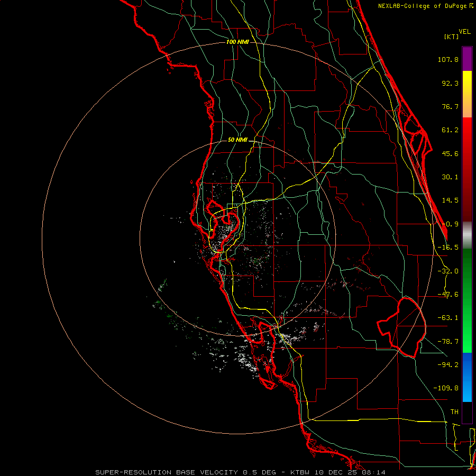Click the 61.2 legend value
Screen dimensions: 476x476
click(x=450, y=130)
